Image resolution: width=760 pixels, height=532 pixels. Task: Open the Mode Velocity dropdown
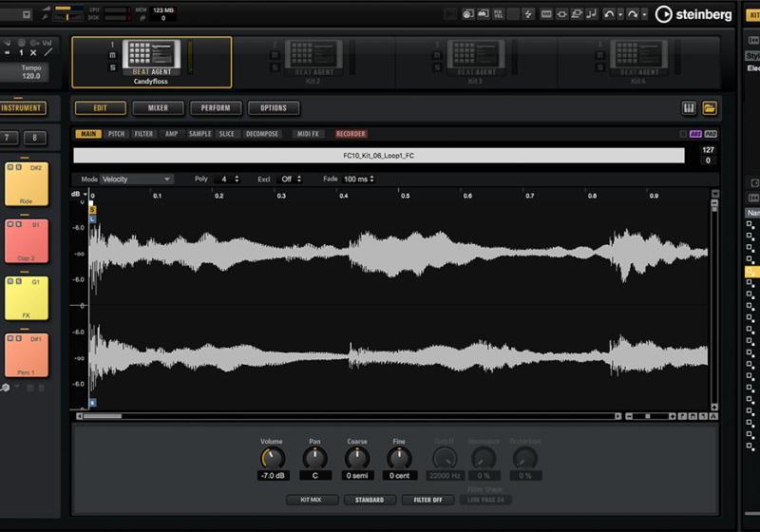point(138,179)
